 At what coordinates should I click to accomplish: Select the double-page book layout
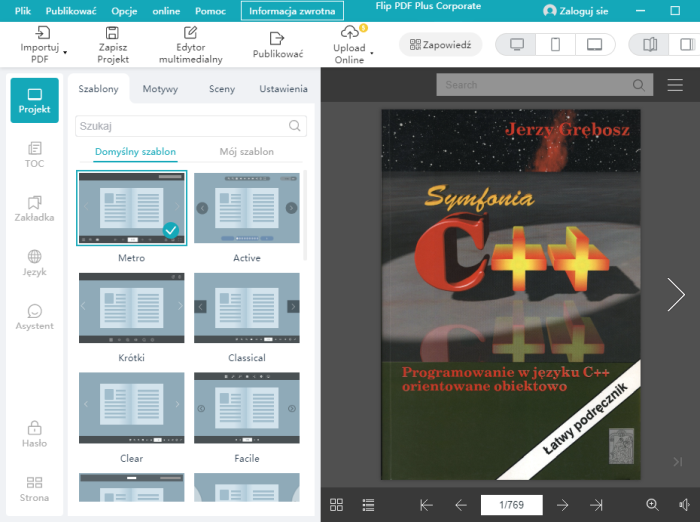pyautogui.click(x=650, y=45)
